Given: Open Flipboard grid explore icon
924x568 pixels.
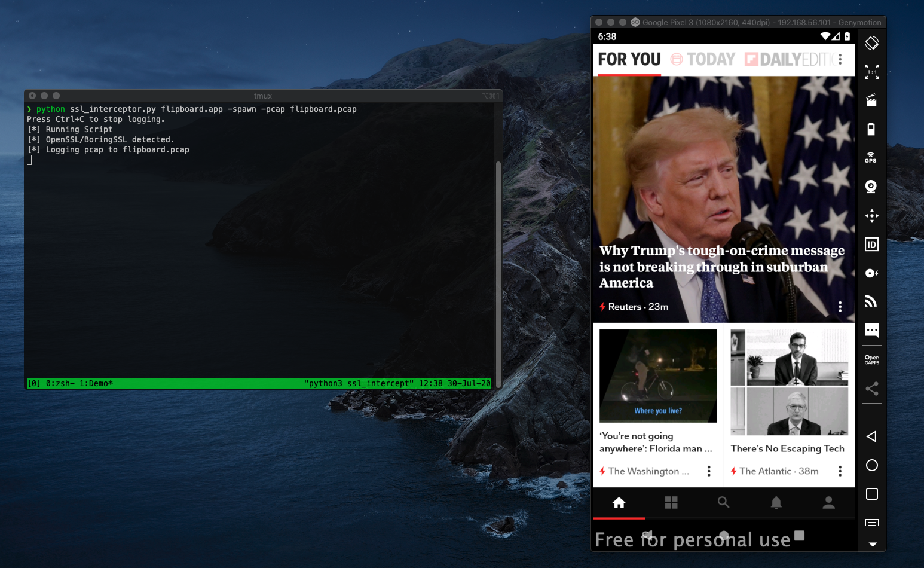Looking at the screenshot, I should 671,503.
